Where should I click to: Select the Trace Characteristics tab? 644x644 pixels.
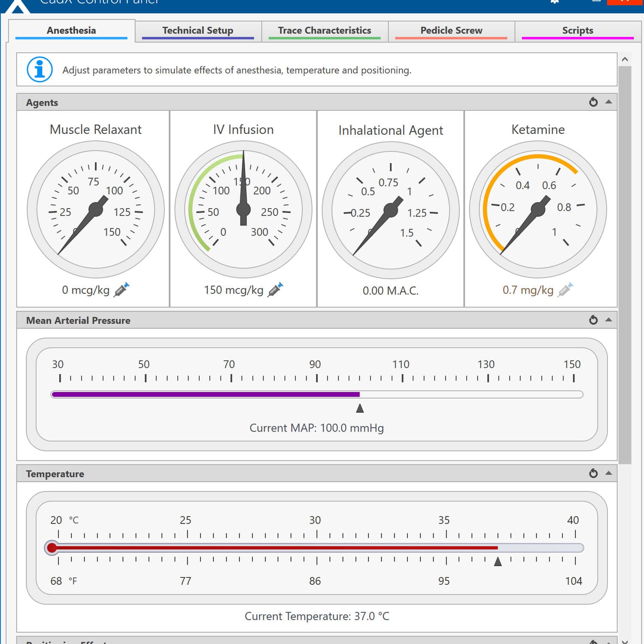325,30
